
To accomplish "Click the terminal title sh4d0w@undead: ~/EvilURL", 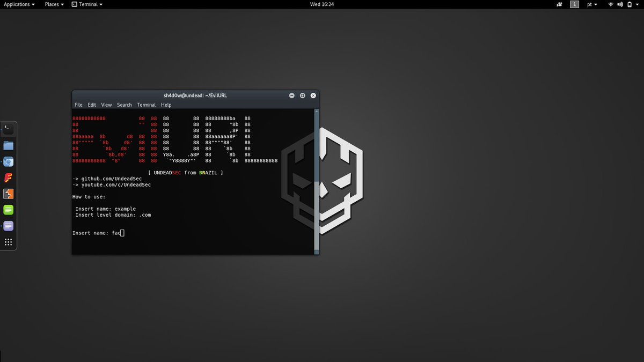I will point(195,95).
